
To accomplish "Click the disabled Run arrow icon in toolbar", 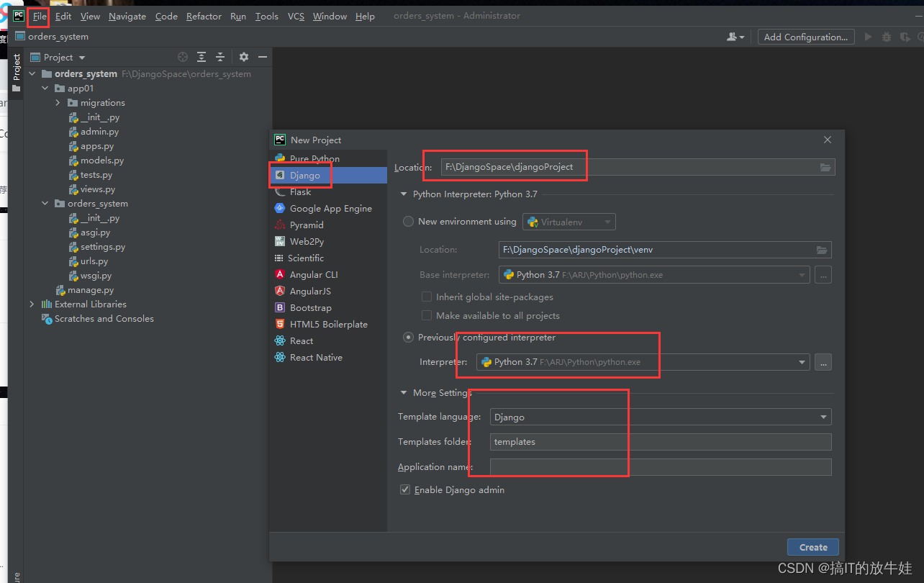I will 868,37.
